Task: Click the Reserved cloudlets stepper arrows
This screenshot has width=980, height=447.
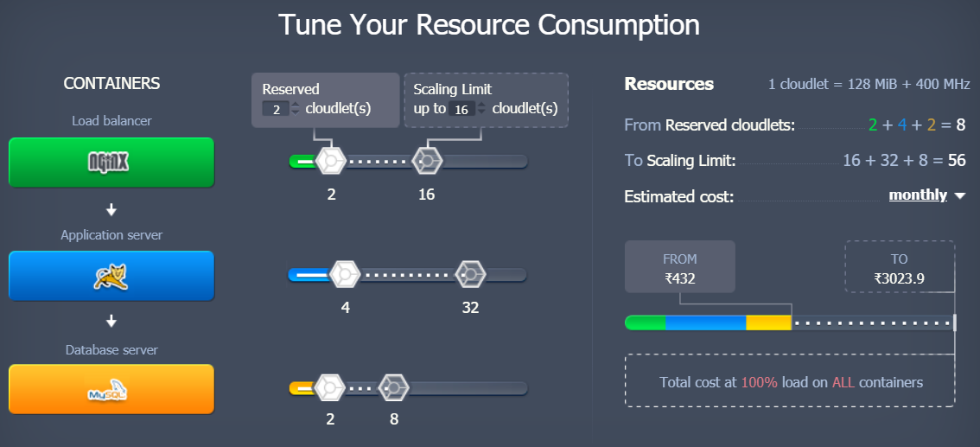Action: pos(296,109)
